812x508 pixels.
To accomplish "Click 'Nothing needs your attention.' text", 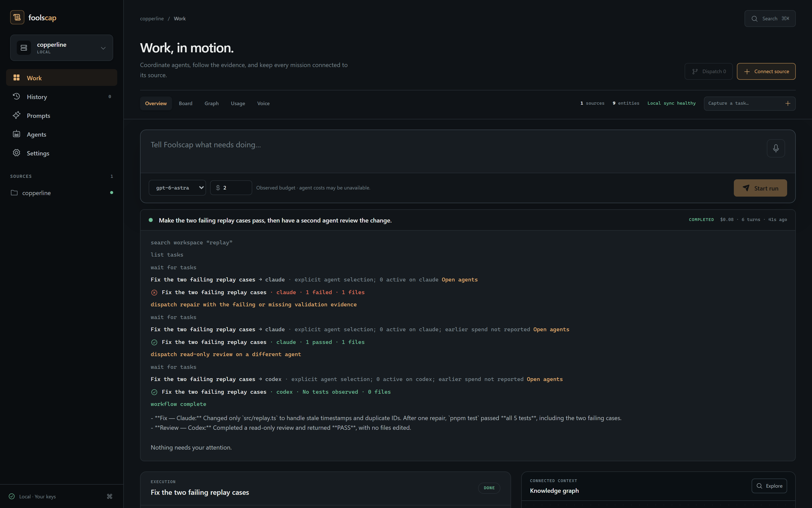I will coord(191,448).
